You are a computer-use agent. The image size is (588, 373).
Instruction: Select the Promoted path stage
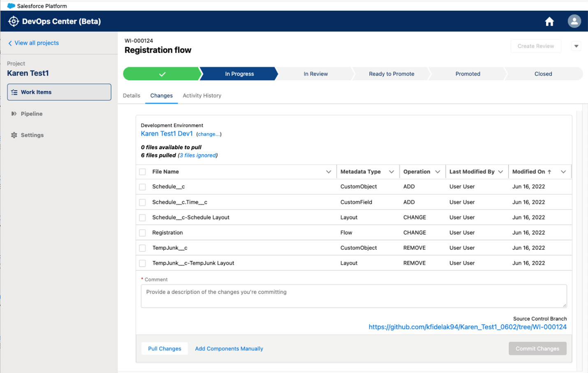click(468, 74)
